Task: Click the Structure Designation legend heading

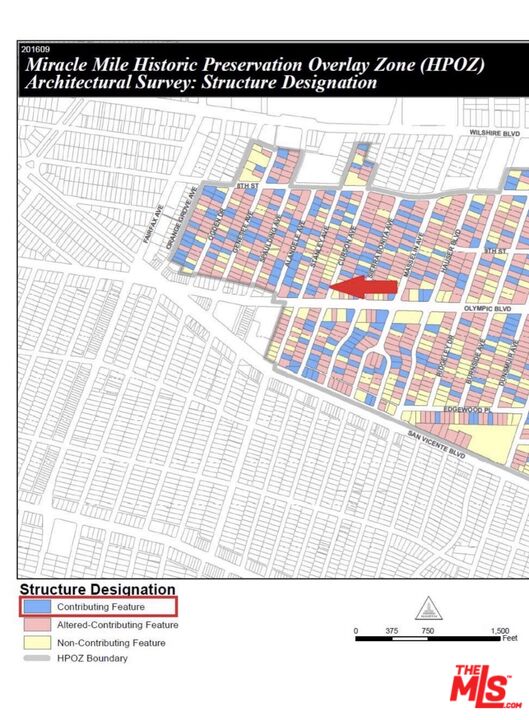Action: (97, 590)
